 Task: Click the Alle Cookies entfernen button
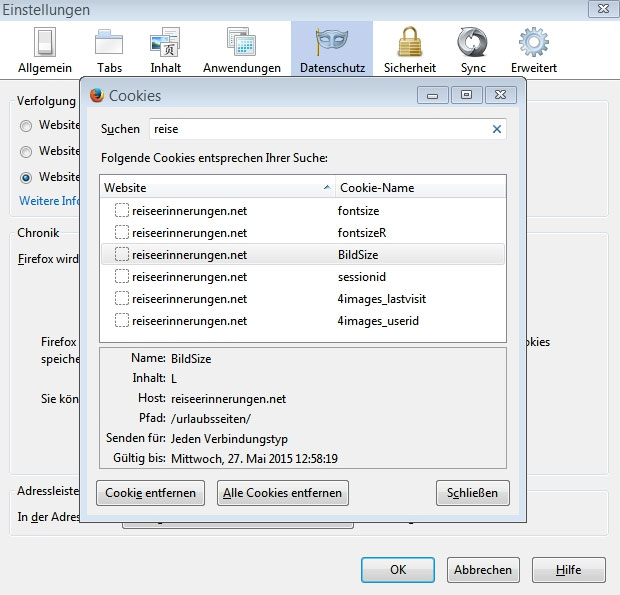[x=283, y=493]
